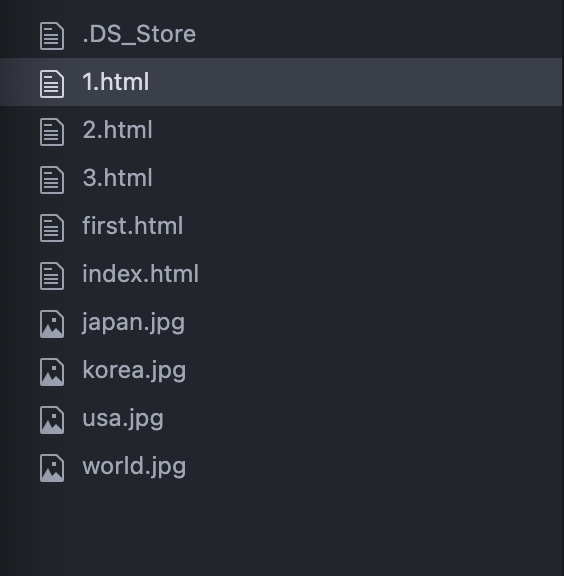
Task: Open the first.html file name
Action: click(133, 226)
